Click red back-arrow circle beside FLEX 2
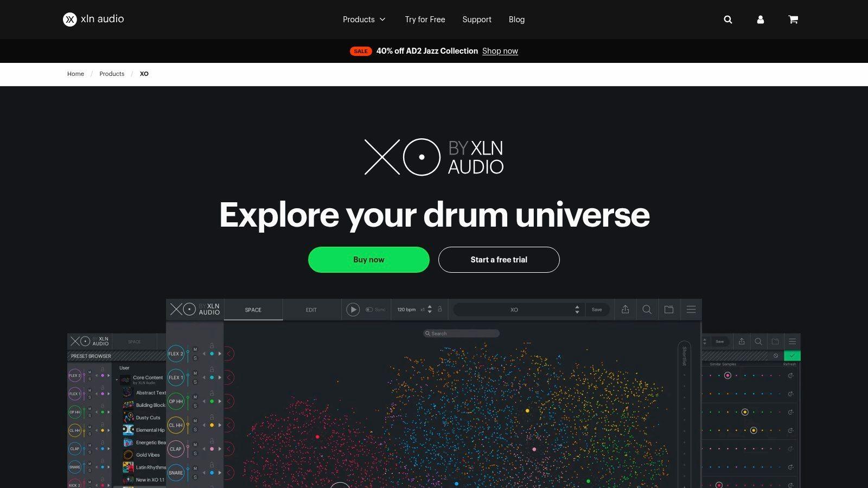 229,354
